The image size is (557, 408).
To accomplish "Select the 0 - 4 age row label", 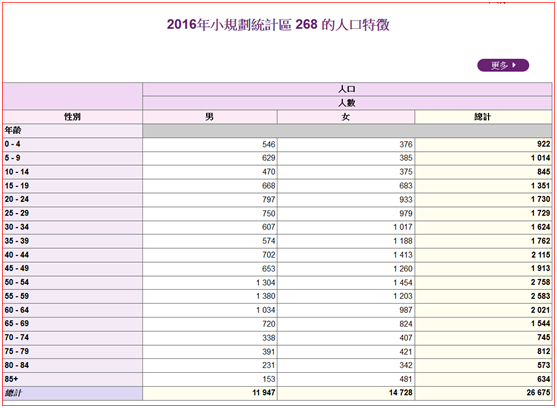I will pos(72,144).
